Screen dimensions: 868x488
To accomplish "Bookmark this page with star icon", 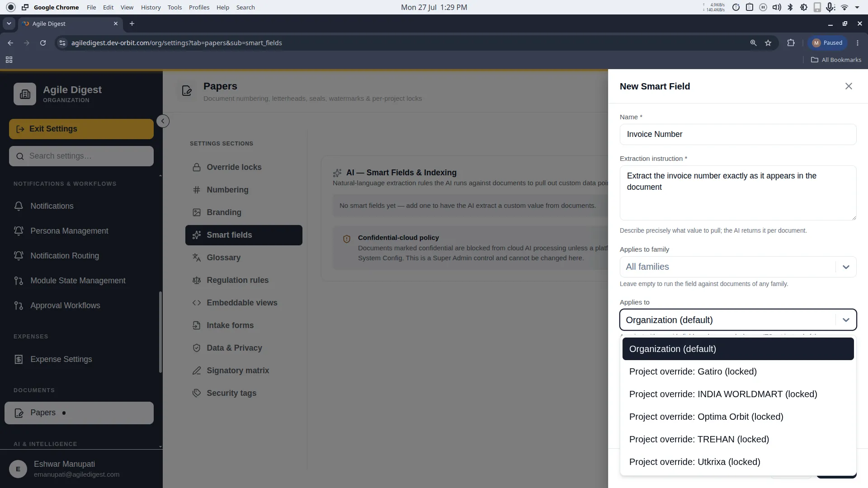I will (768, 43).
